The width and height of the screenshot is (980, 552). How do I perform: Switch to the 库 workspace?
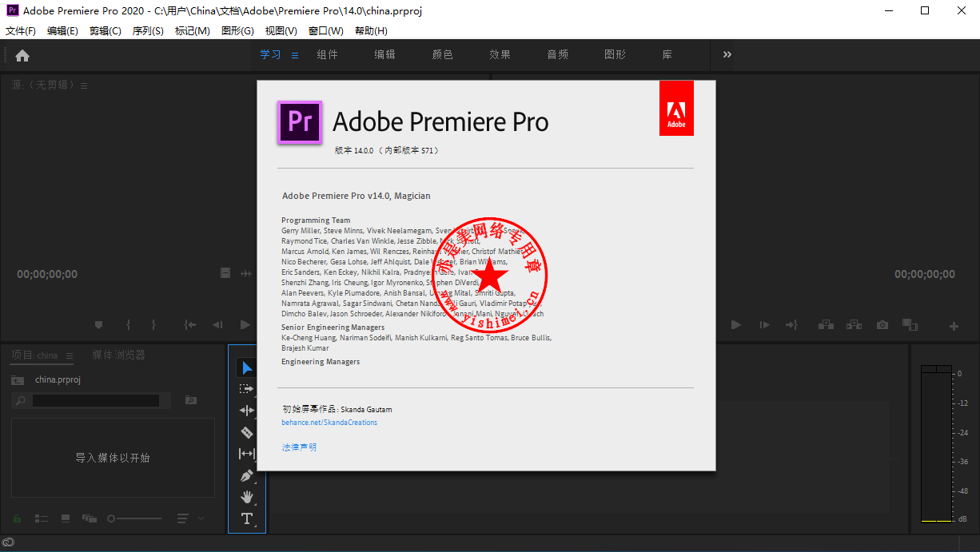pos(667,54)
